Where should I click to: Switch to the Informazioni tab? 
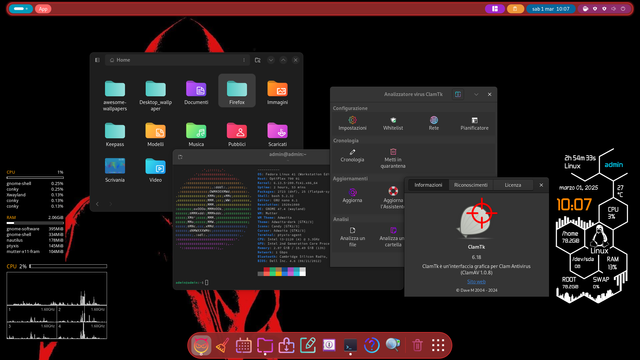[428, 185]
